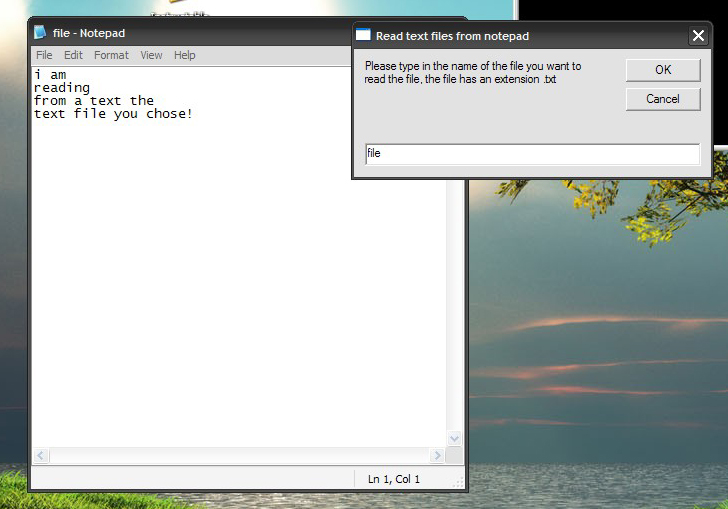This screenshot has width=728, height=509.
Task: Open the File menu in Notepad
Action: (x=44, y=55)
